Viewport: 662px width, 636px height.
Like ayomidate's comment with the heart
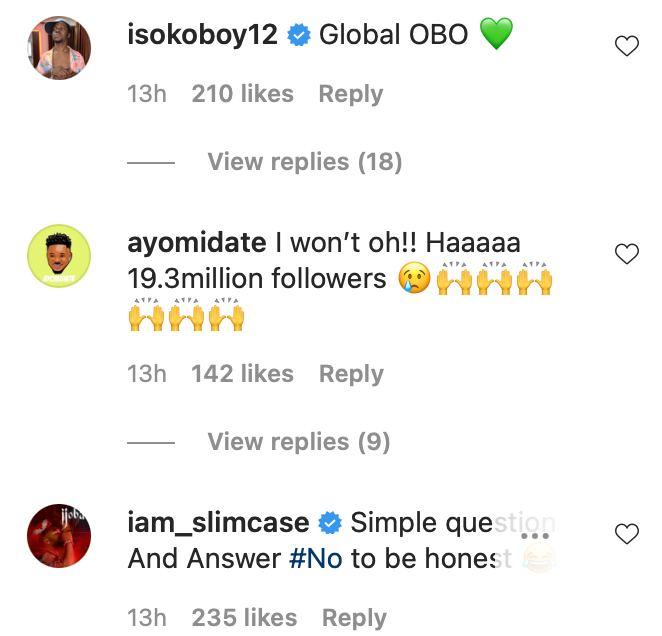point(626,254)
